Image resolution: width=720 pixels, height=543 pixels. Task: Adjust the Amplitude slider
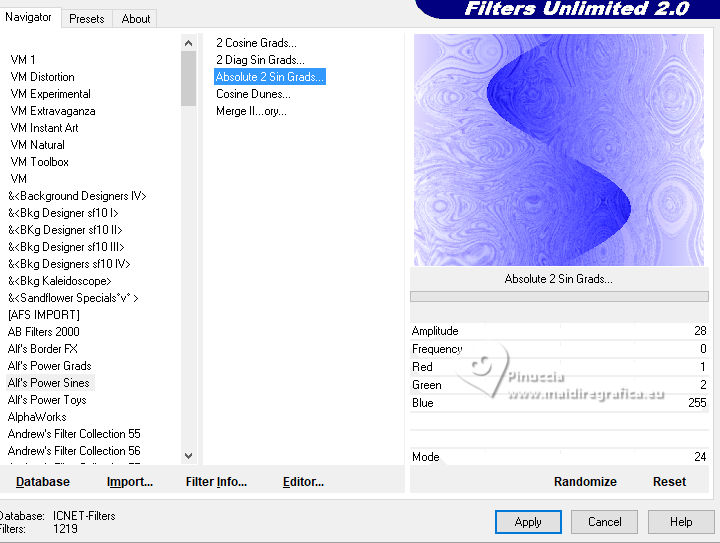click(559, 331)
